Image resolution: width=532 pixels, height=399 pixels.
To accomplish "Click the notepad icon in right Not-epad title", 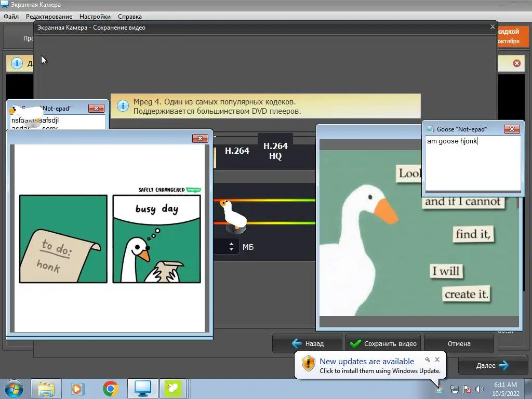I will point(430,129).
